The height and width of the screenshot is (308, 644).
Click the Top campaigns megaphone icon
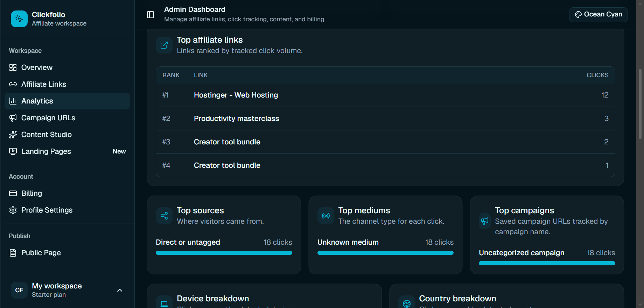tap(485, 221)
